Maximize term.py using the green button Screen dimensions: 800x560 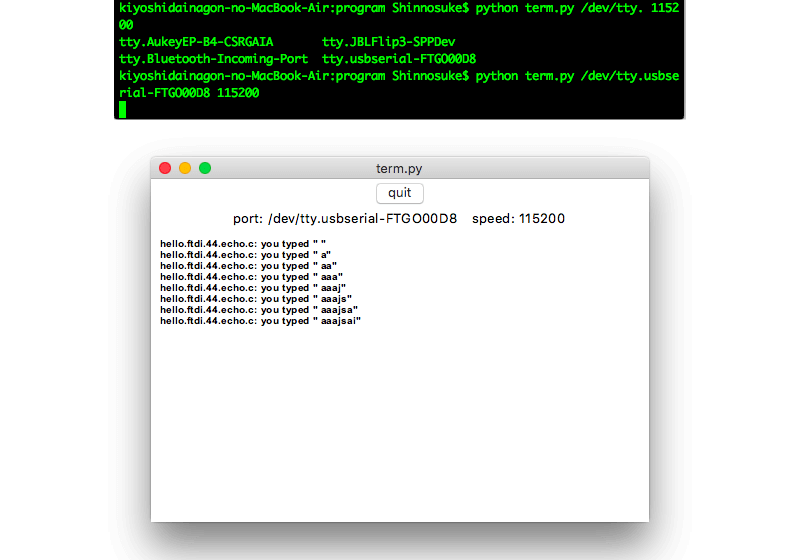(x=205, y=168)
